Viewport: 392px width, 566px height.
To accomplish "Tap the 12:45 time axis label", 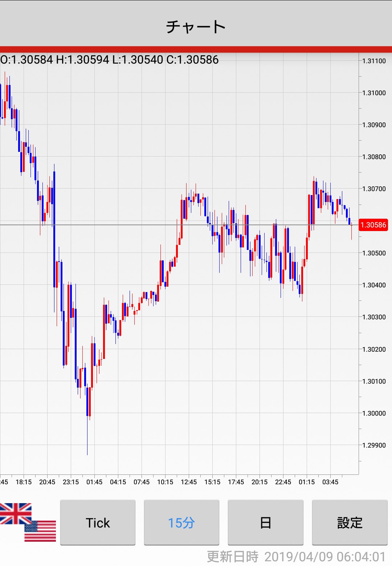I will point(189,482).
